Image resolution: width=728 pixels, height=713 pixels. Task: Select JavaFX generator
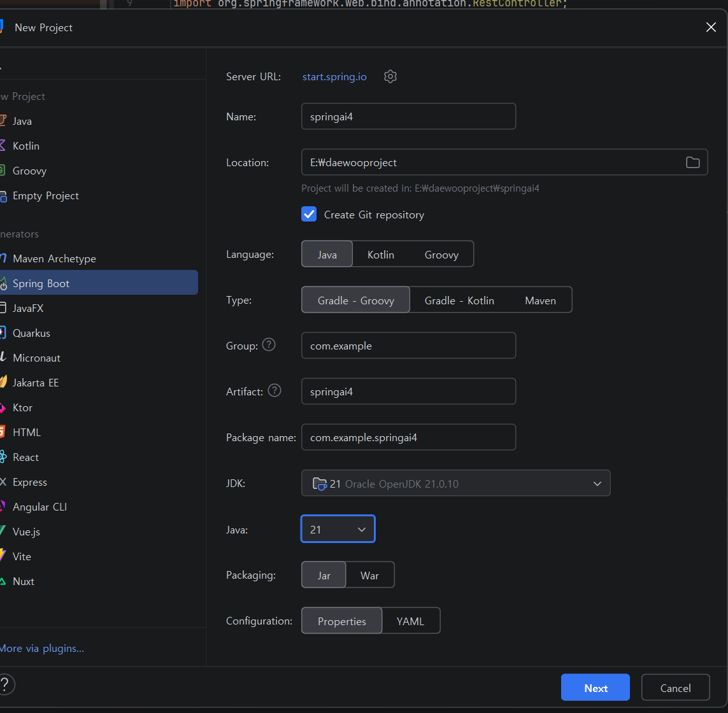[x=99, y=308]
